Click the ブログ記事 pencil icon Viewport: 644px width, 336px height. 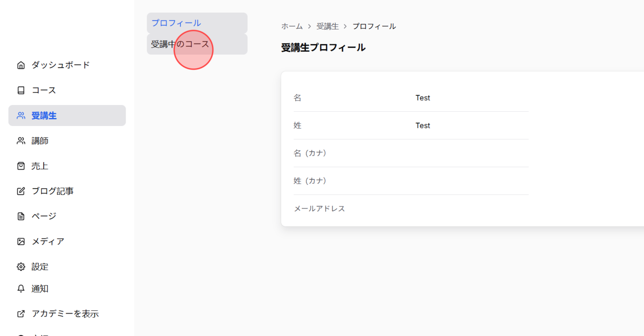pyautogui.click(x=21, y=191)
